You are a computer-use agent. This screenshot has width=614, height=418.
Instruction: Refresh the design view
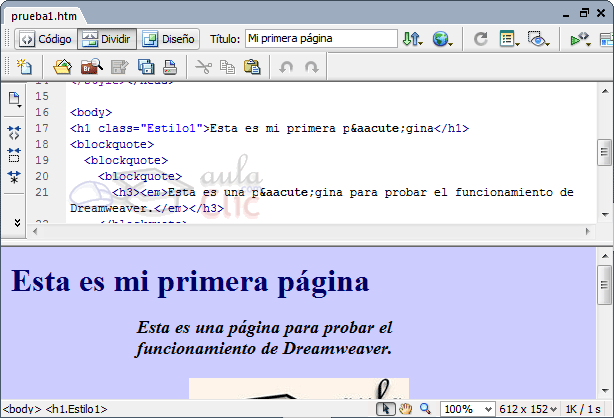480,40
